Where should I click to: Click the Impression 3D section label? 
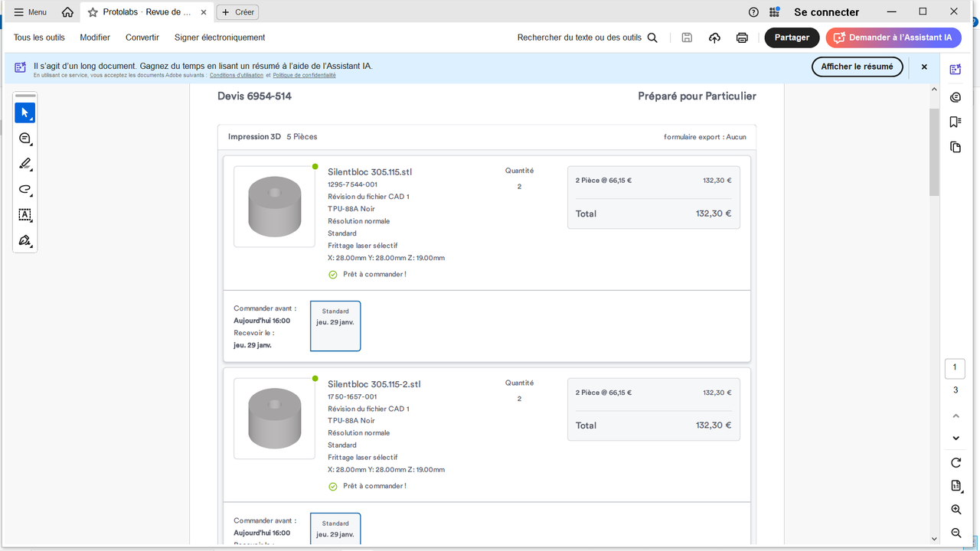point(254,137)
